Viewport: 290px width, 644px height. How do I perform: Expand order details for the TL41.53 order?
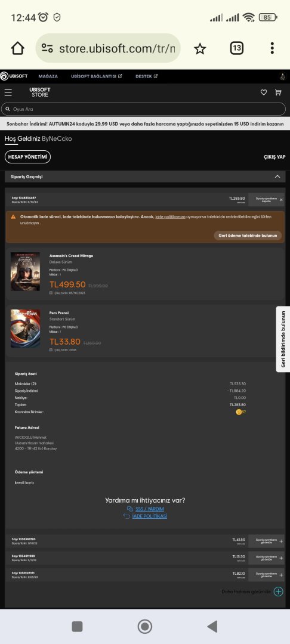(266, 541)
